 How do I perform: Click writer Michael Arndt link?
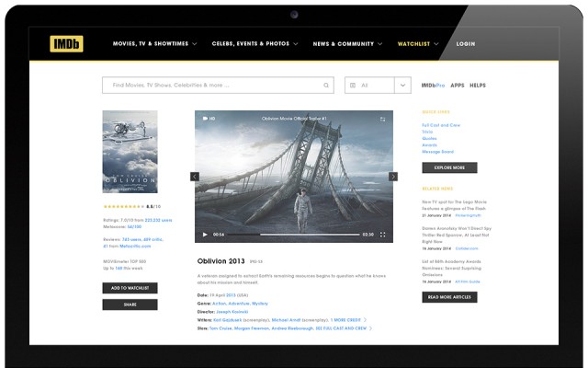point(286,320)
